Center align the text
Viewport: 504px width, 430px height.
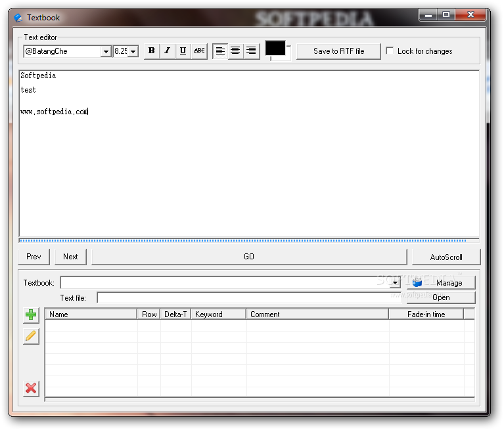(x=235, y=51)
